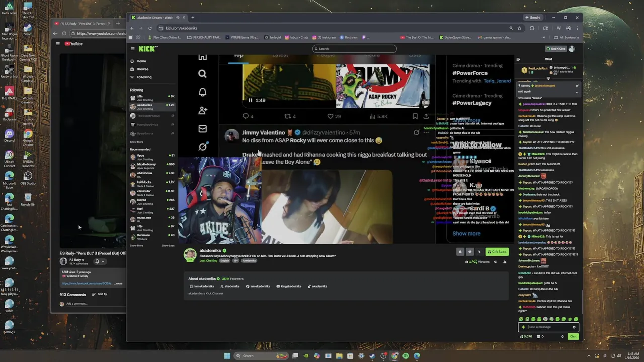Open the Sort by menu in YouTube comments
Image resolution: width=644 pixels, height=362 pixels.
(x=99, y=294)
